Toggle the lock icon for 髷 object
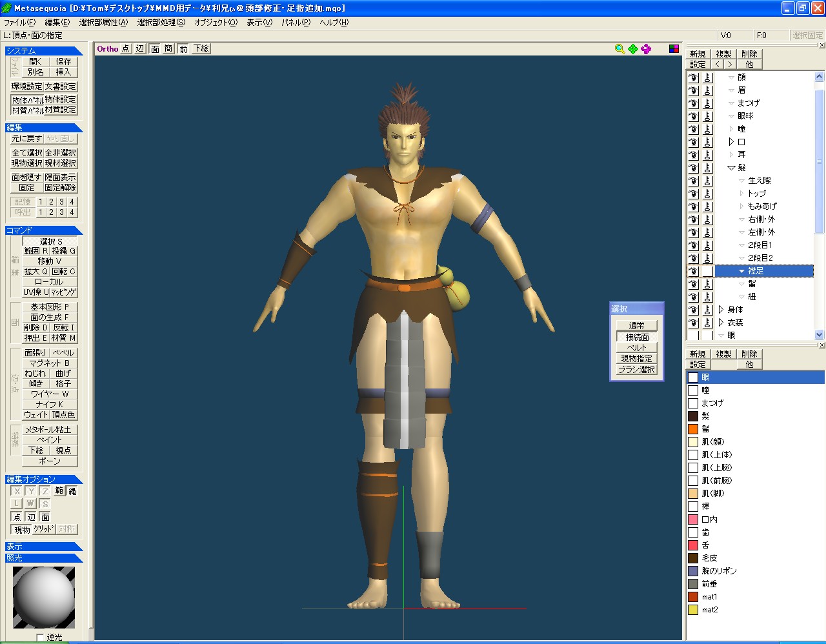 pos(708,284)
